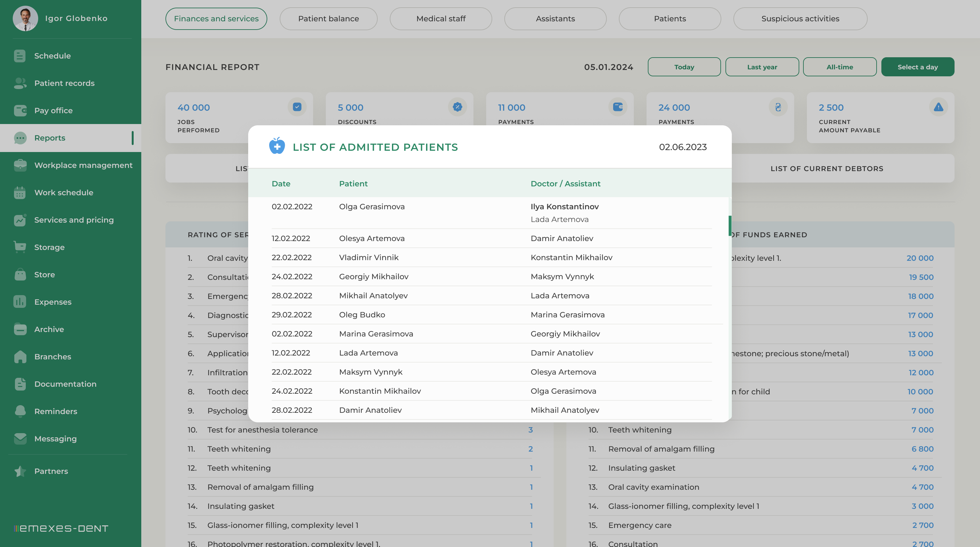This screenshot has width=980, height=547.
Task: Click the Today filter button
Action: pos(684,67)
